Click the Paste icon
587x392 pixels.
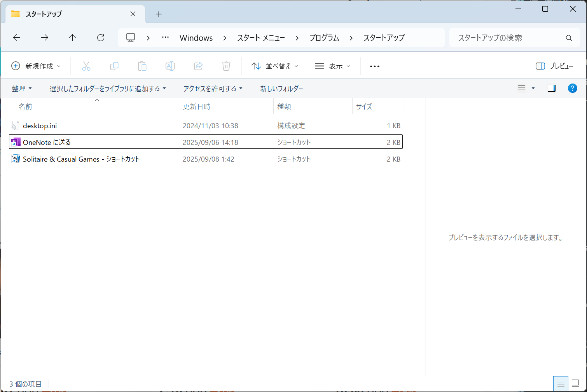(x=142, y=66)
